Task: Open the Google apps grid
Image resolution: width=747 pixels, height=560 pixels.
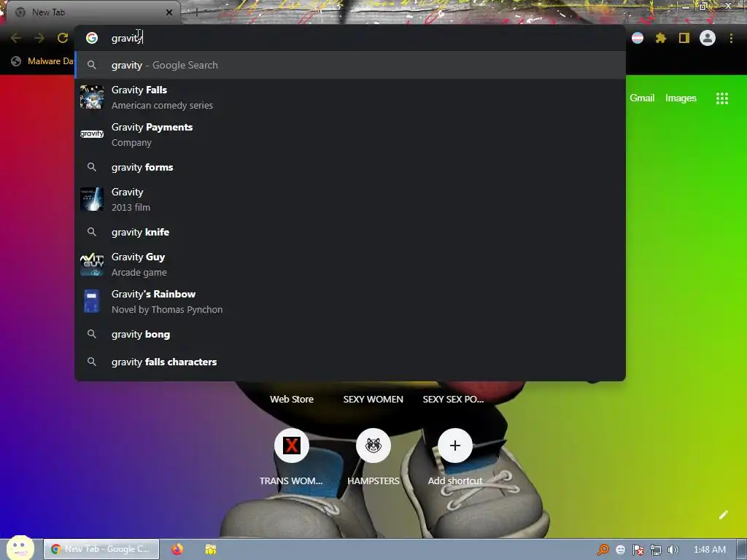Action: point(722,98)
